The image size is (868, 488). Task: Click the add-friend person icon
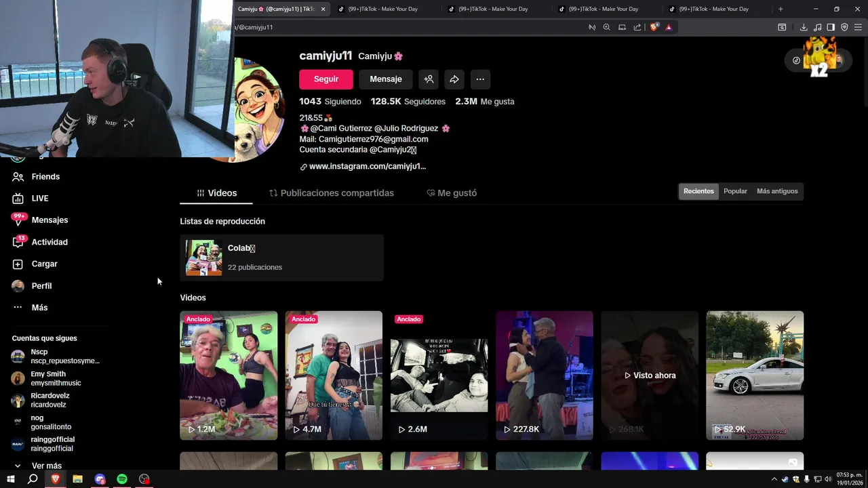coord(429,79)
